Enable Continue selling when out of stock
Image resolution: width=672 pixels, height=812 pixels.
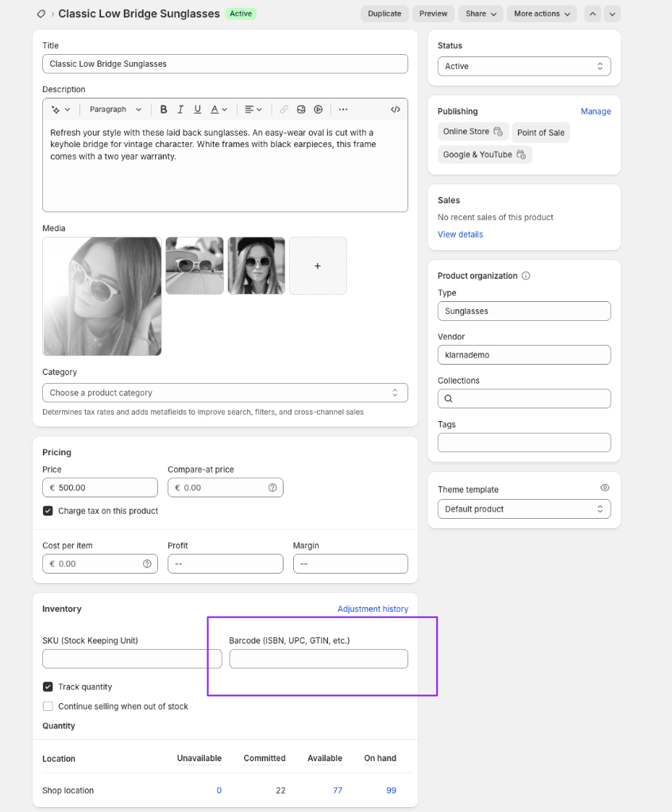(x=48, y=706)
